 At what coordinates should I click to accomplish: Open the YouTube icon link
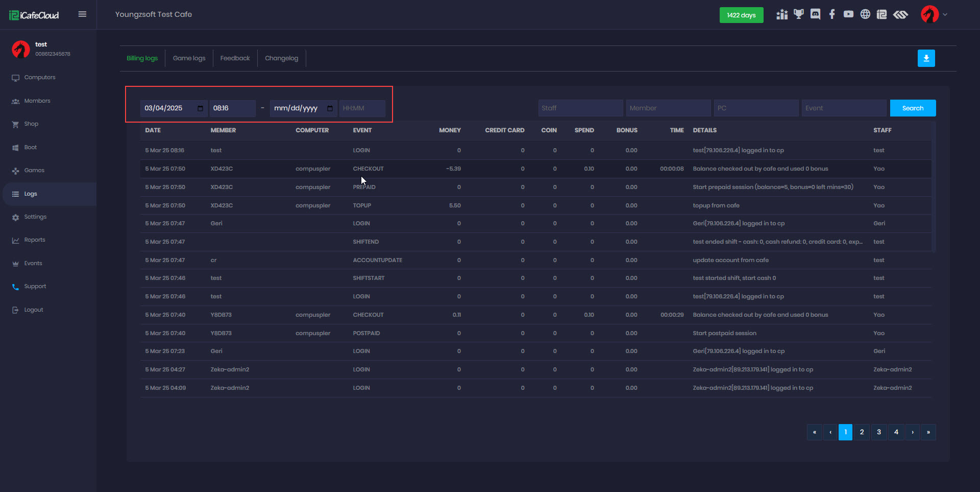tap(848, 14)
